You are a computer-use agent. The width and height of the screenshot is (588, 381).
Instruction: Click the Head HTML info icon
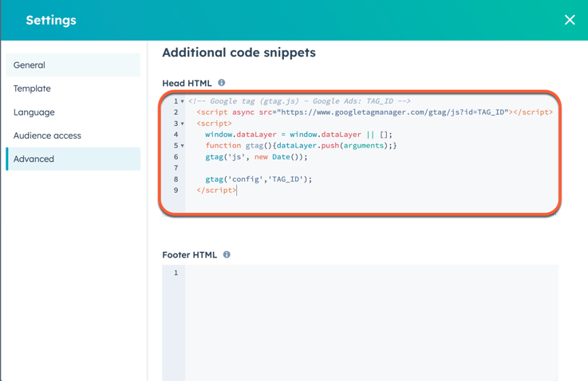tap(222, 83)
